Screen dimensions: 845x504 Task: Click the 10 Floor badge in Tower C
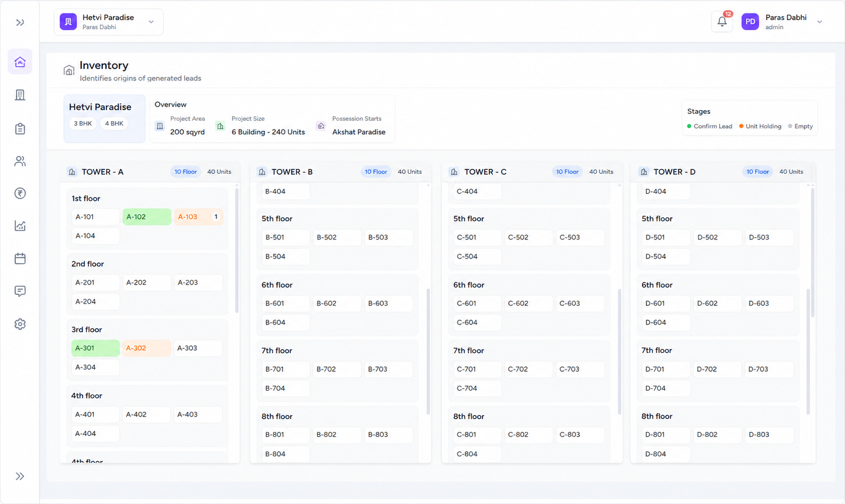click(567, 172)
